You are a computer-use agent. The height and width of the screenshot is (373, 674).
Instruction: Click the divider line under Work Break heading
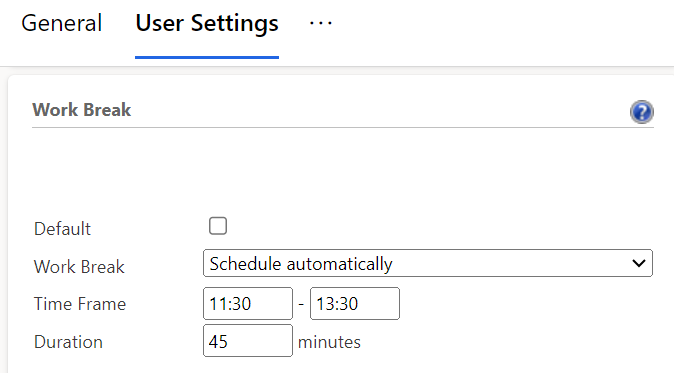click(343, 128)
